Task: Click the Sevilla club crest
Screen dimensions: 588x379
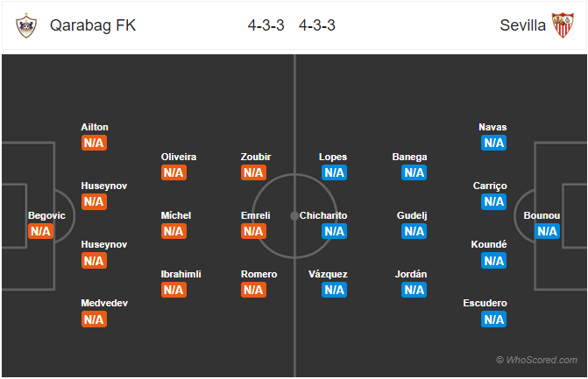Action: point(563,25)
